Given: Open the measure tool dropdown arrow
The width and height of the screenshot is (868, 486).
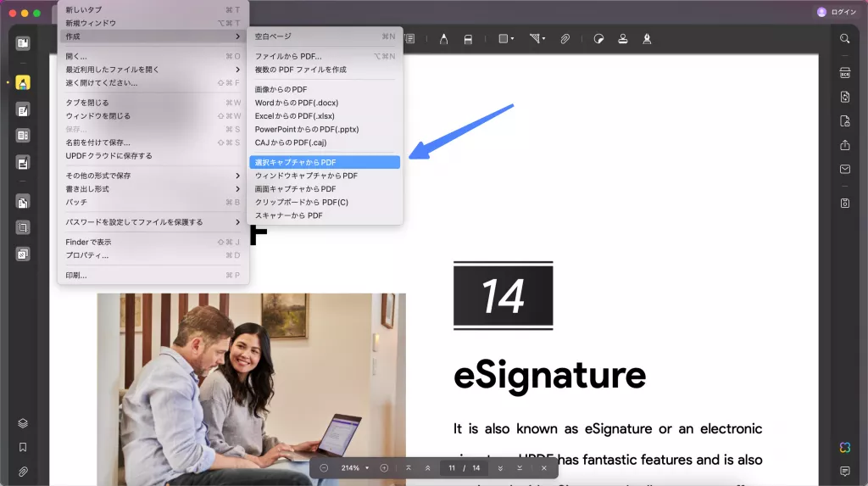Looking at the screenshot, I should pos(543,39).
